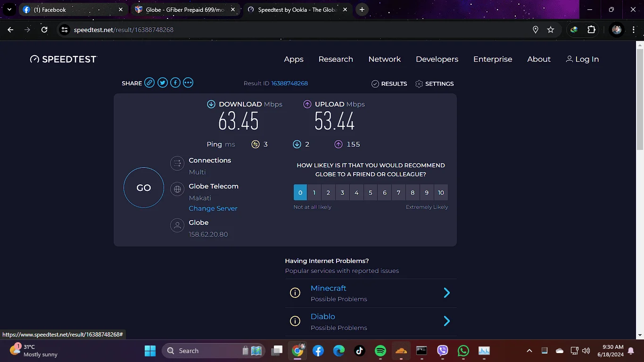Expand the Diablo problems chevron
The width and height of the screenshot is (644, 362).
coord(447,321)
